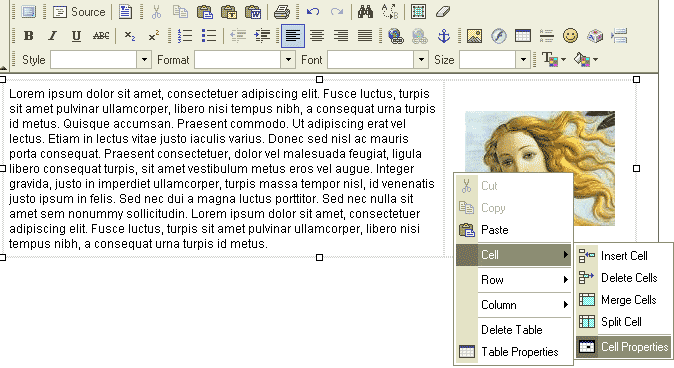The width and height of the screenshot is (674, 368).
Task: Choose Delete Table from context menu
Action: (514, 330)
